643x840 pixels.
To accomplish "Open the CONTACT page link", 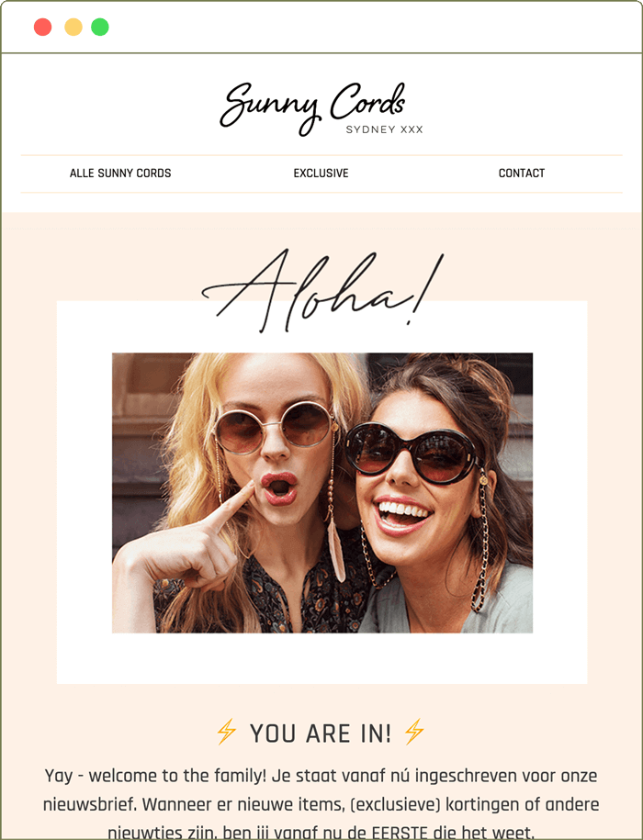I will 522,173.
